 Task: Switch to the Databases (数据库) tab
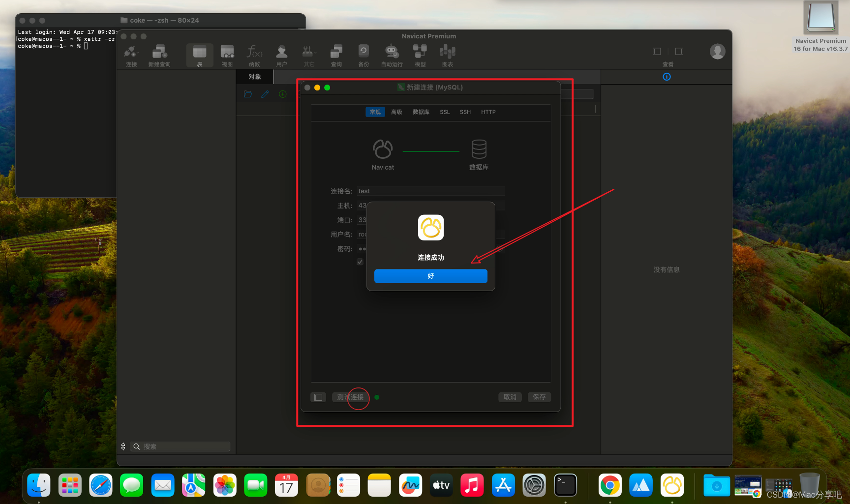pyautogui.click(x=421, y=112)
